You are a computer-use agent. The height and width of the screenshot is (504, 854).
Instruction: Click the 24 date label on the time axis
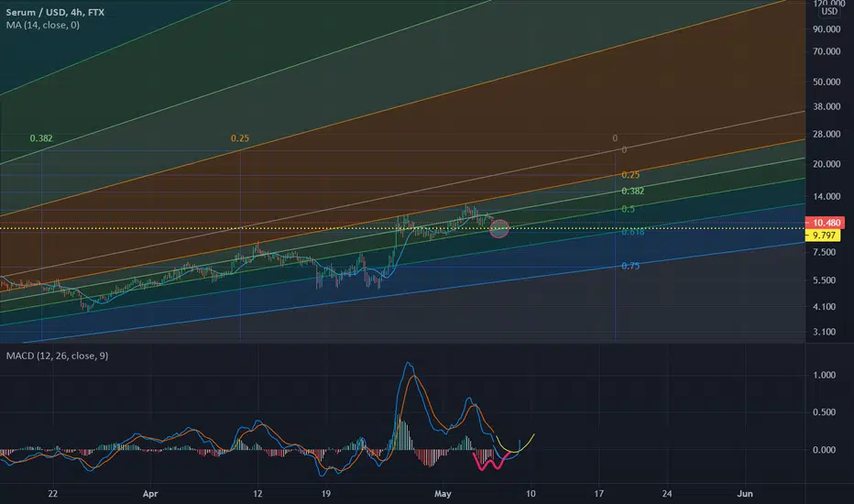coord(667,494)
